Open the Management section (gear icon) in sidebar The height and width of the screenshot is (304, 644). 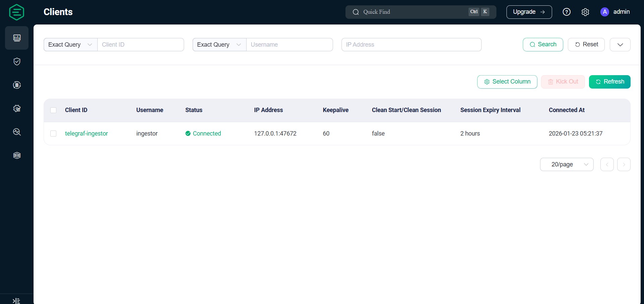16,108
